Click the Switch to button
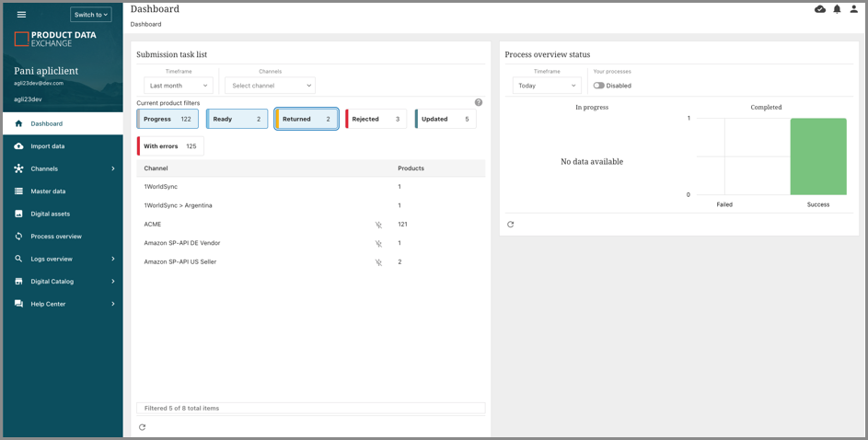 90,15
